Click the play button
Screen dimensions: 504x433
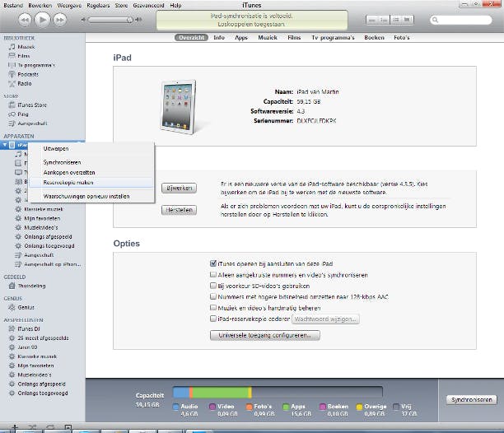[42, 20]
